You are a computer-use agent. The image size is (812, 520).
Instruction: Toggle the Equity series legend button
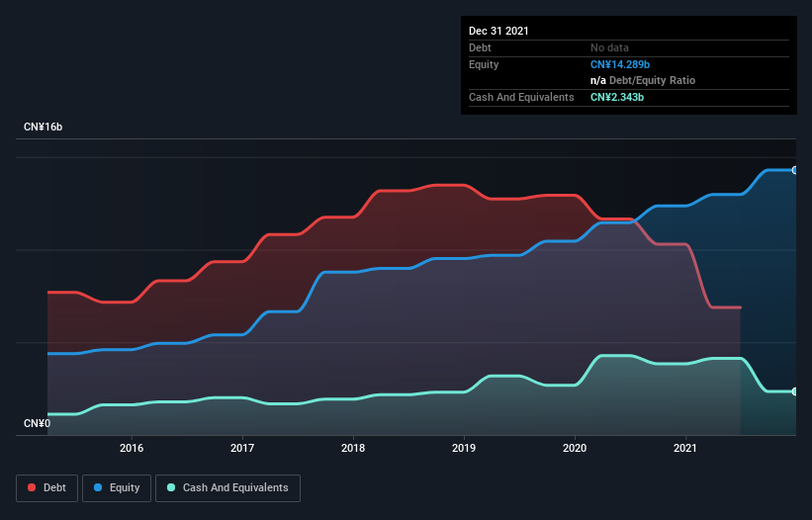[117, 488]
